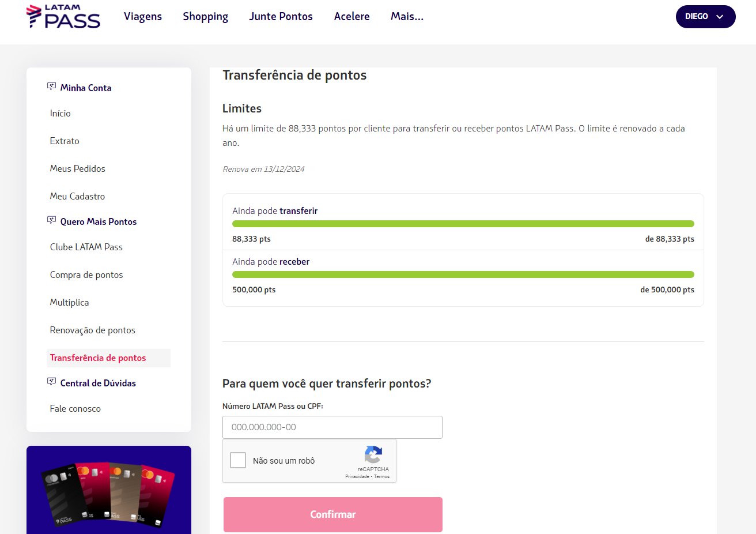Focus the Número LATAM Pass ou CPF field
Screen dimensions: 756x534
332,427
